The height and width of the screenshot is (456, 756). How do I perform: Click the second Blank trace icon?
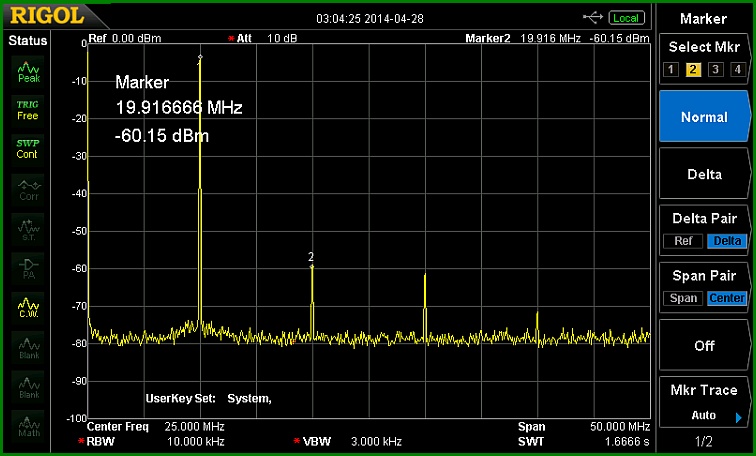tap(28, 388)
